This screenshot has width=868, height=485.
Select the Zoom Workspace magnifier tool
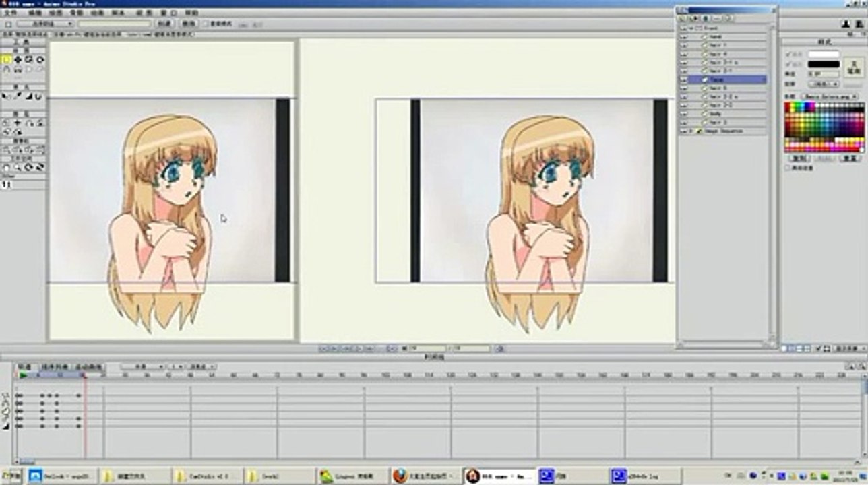coord(18,168)
